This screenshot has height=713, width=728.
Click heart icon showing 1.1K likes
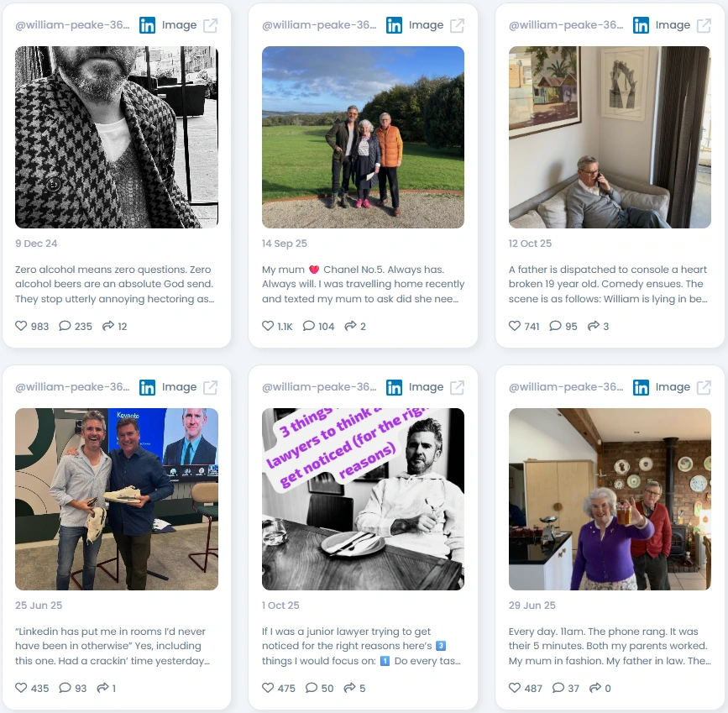268,326
